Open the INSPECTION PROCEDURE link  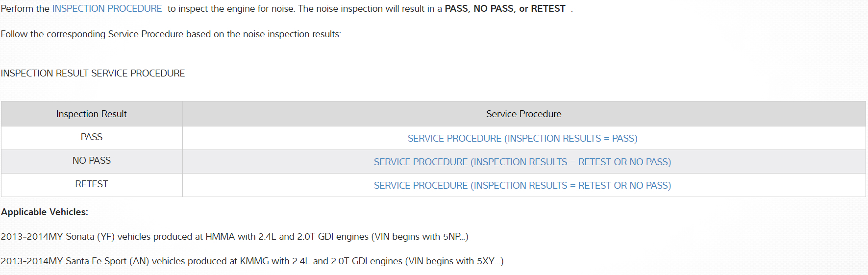click(x=107, y=9)
